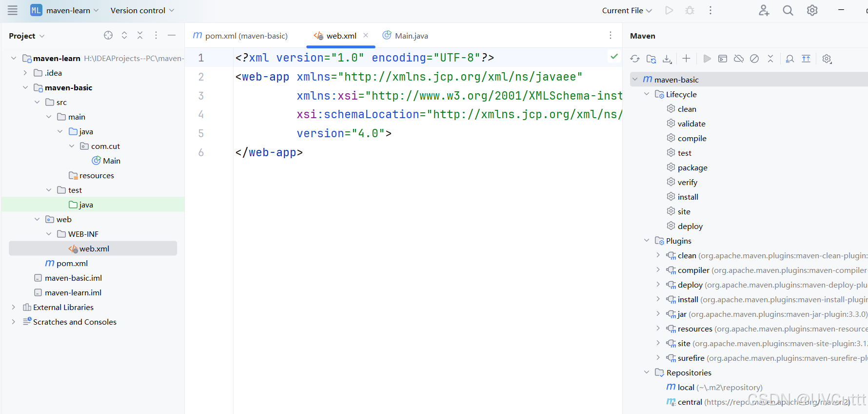The height and width of the screenshot is (414, 868).
Task: Collapse all nodes in the Maven toolbar
Action: 770,59
